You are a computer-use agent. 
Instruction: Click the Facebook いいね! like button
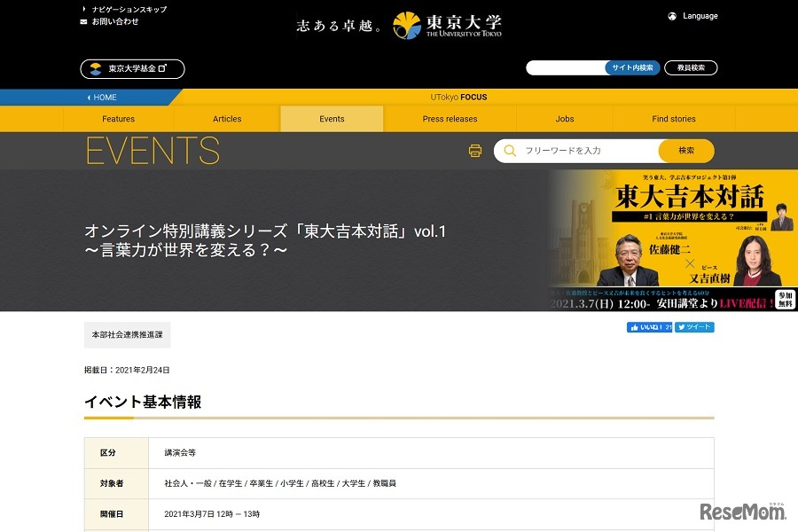click(650, 327)
